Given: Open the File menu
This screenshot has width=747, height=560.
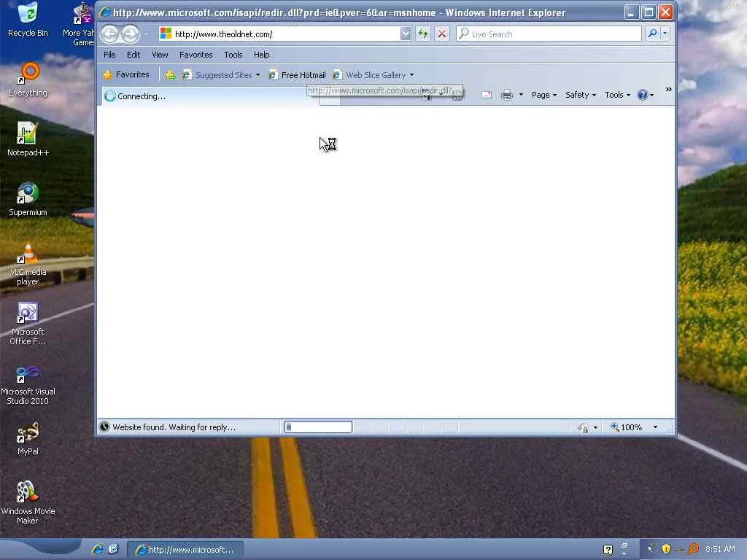Looking at the screenshot, I should (109, 55).
